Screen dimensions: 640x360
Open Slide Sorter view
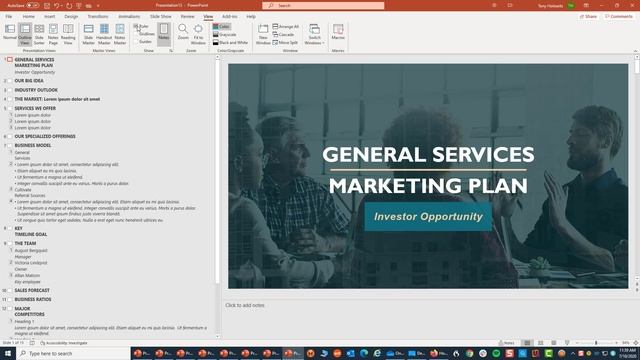(39, 34)
